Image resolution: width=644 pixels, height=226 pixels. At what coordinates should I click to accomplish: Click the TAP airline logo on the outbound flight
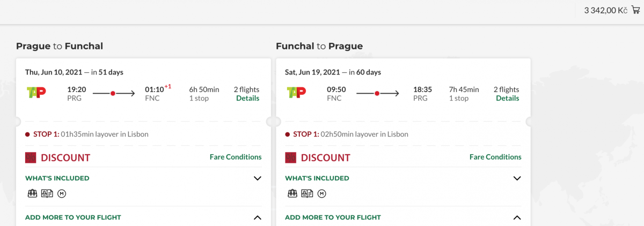coord(36,93)
